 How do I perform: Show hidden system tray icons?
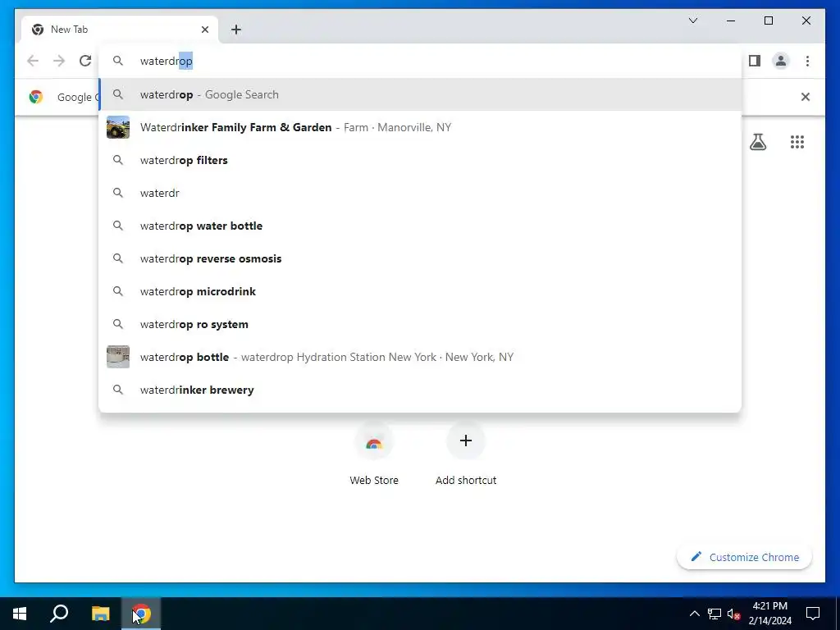(694, 614)
